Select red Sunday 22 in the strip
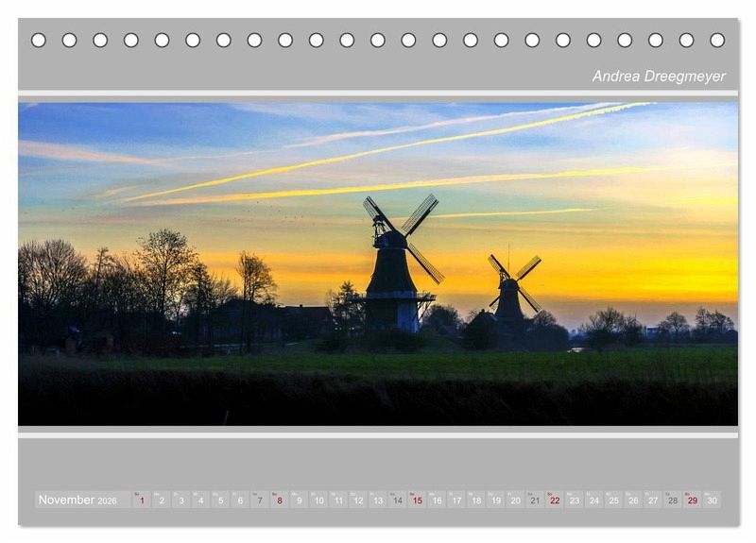 coord(556,500)
